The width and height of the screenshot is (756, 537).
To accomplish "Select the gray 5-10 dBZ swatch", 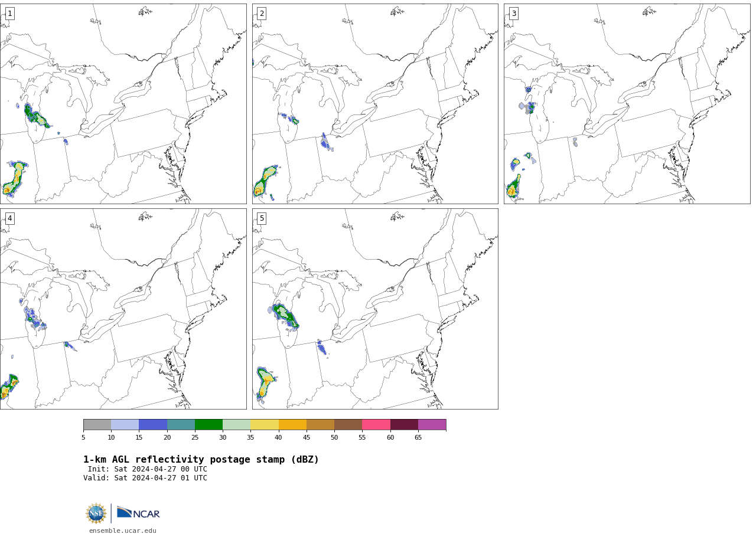I will 97,425.
